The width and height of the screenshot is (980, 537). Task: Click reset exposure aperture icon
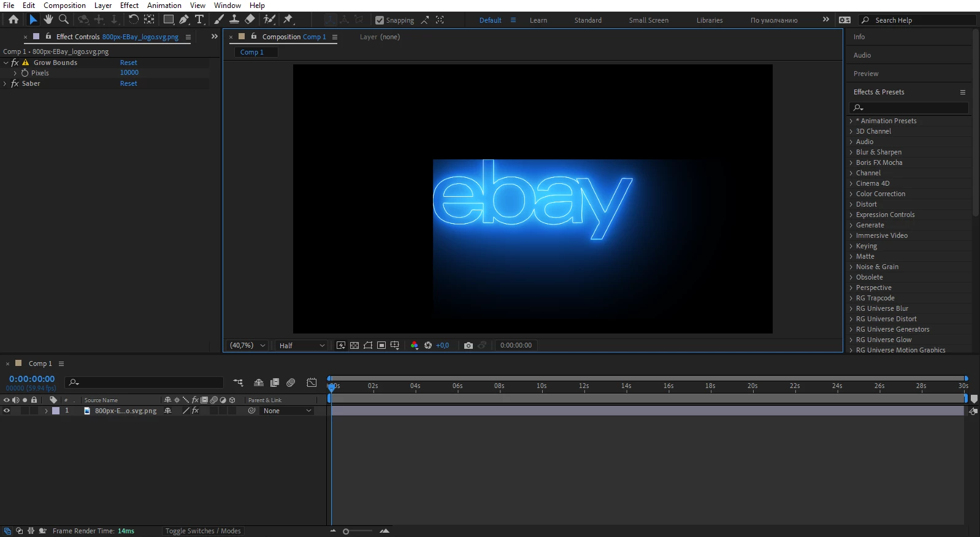point(428,346)
